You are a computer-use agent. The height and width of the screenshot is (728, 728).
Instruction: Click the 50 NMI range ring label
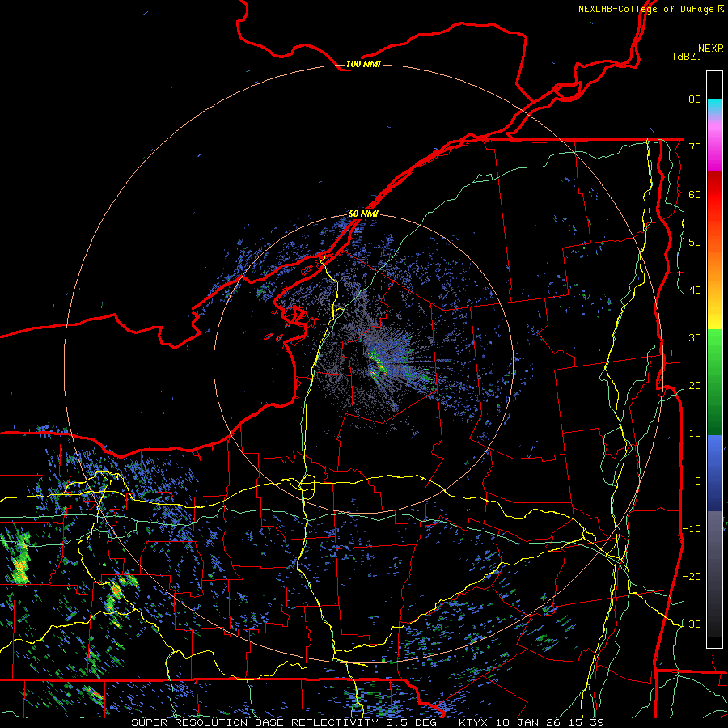coord(363,214)
